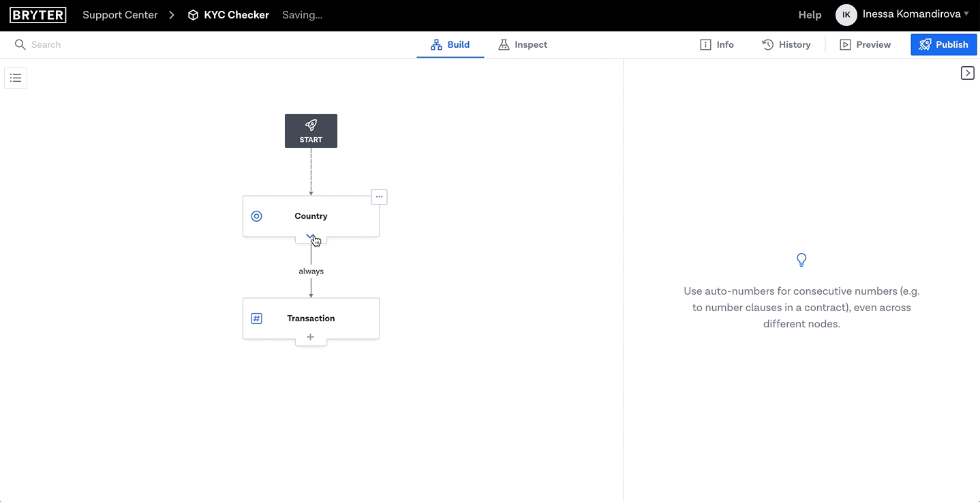The height and width of the screenshot is (502, 980).
Task: Switch to the Build tab
Action: [450, 44]
